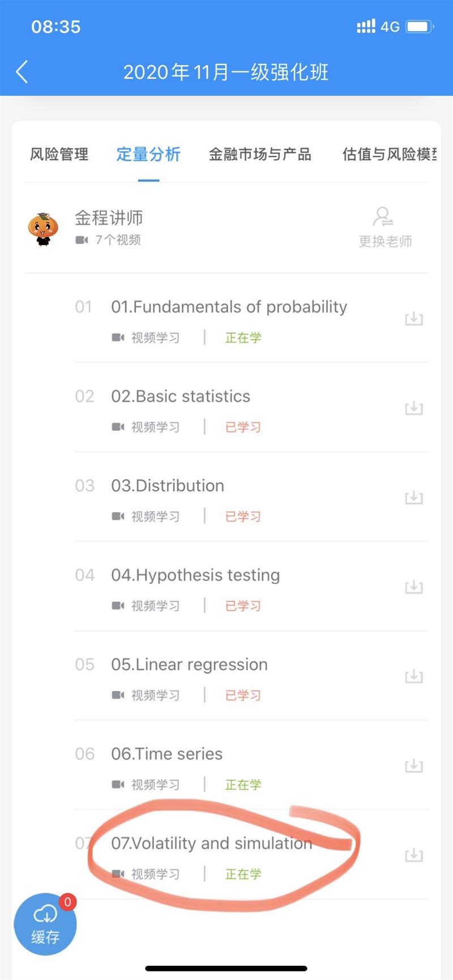Download the Volatility and simulation video
This screenshot has width=453, height=980.
coord(414,855)
